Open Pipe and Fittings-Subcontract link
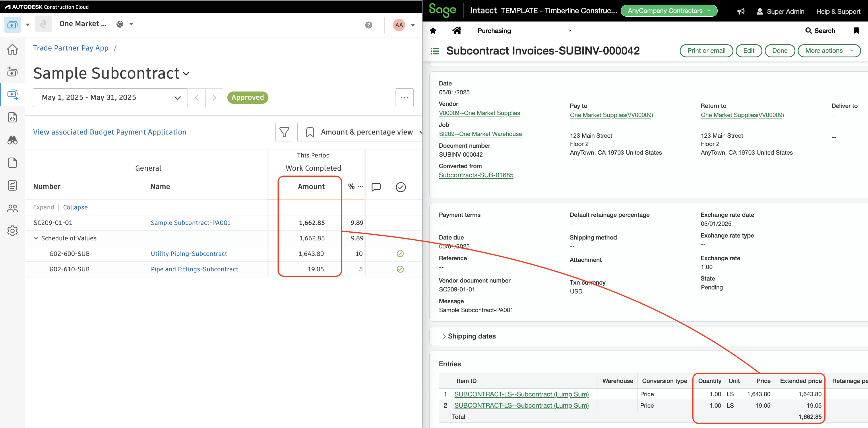The width and height of the screenshot is (868, 428). click(194, 269)
